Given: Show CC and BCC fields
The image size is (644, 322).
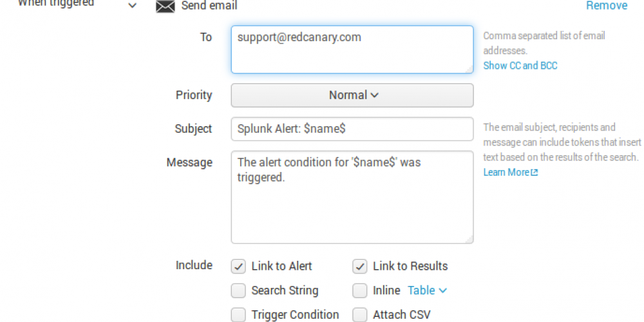Looking at the screenshot, I should coord(520,66).
